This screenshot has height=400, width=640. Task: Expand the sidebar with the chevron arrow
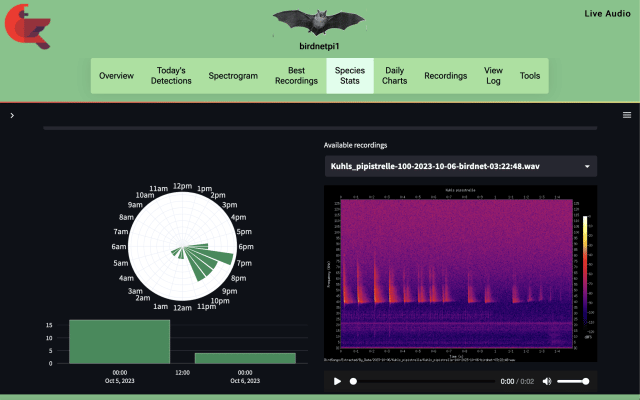click(x=12, y=116)
